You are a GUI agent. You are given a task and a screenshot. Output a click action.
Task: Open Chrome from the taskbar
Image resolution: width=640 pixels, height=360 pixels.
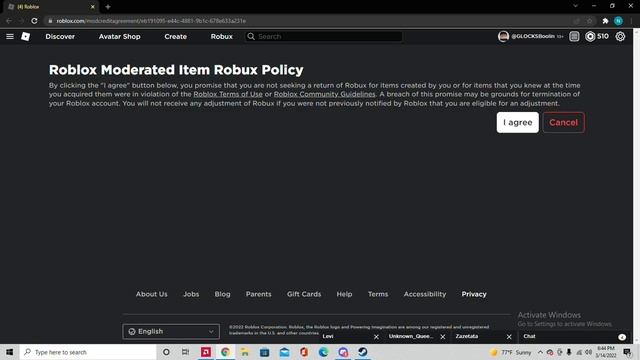225,352
